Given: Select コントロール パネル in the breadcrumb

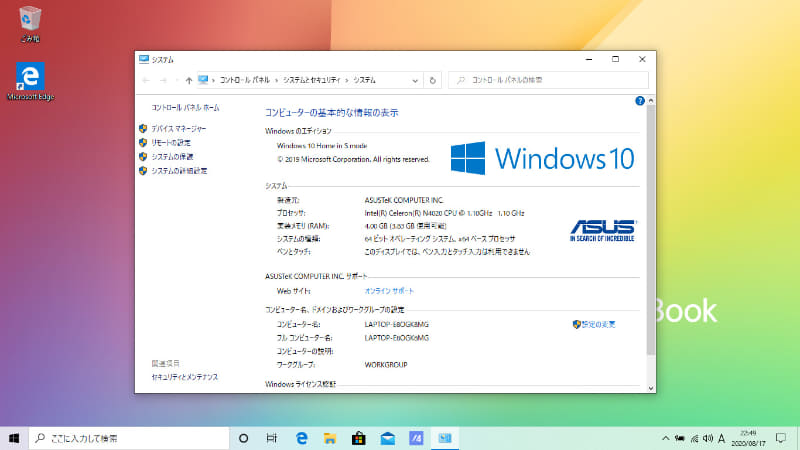Looking at the screenshot, I should [x=244, y=80].
